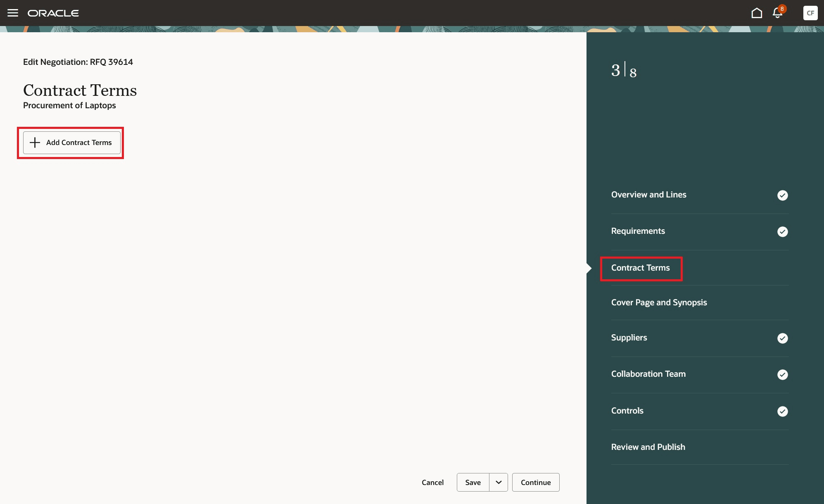The image size is (824, 504).
Task: Navigate to the Suppliers step
Action: pos(629,338)
